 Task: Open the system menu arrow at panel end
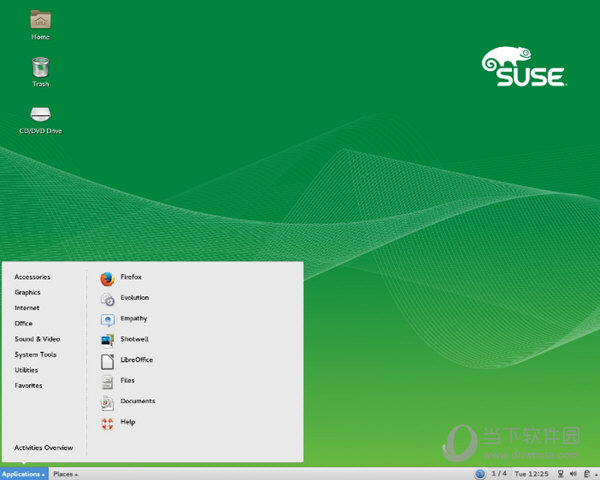tap(596, 475)
